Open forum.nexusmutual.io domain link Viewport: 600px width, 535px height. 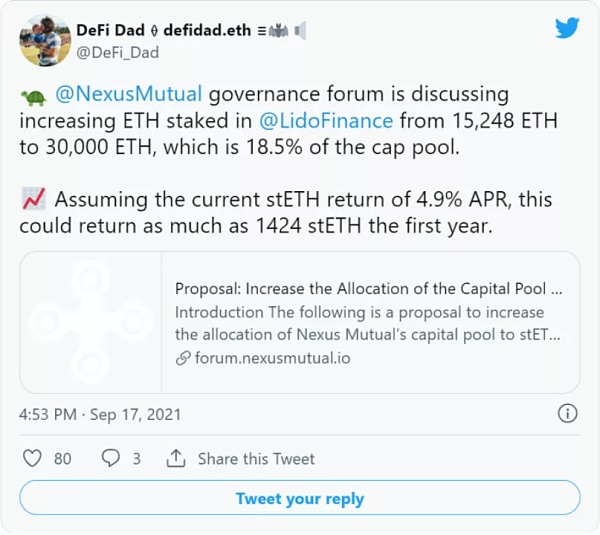(272, 358)
